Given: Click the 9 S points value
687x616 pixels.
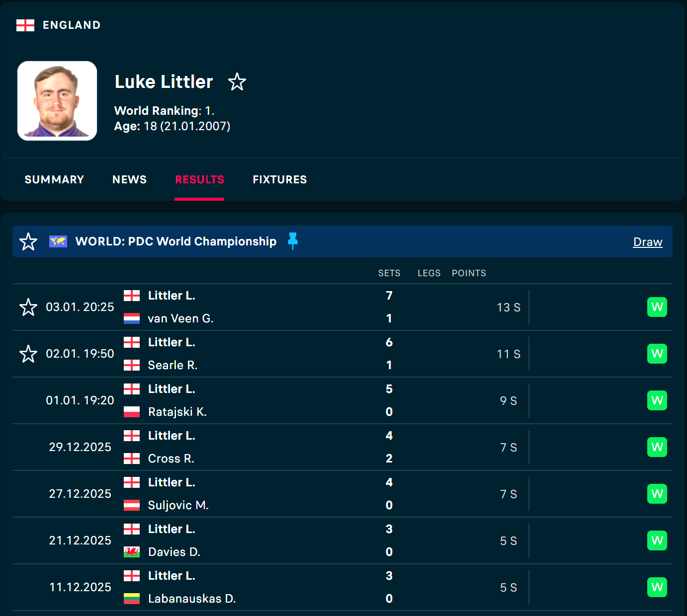Looking at the screenshot, I should tap(509, 401).
